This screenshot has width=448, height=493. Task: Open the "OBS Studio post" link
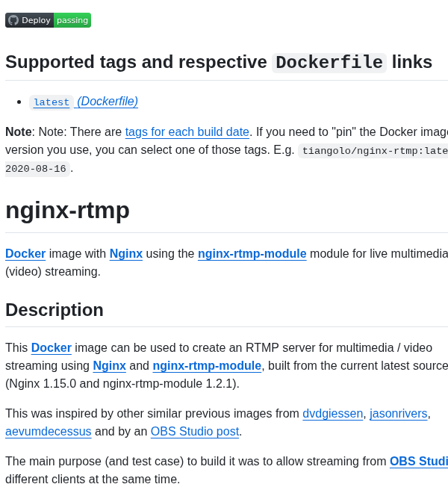click(195, 432)
